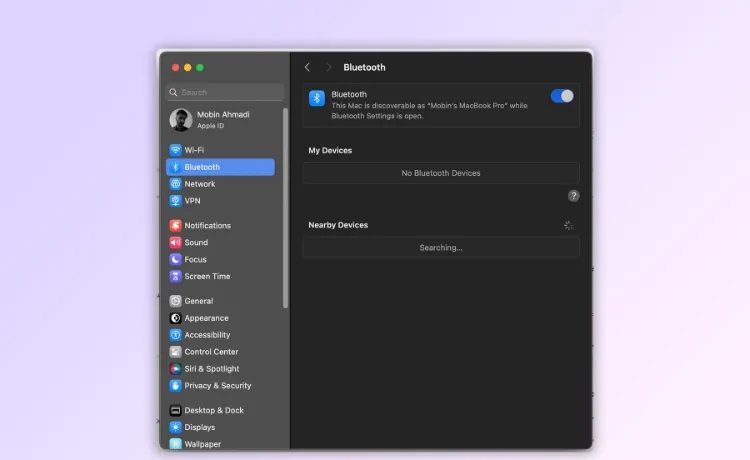
Task: Click the VPN icon in sidebar
Action: (x=176, y=201)
